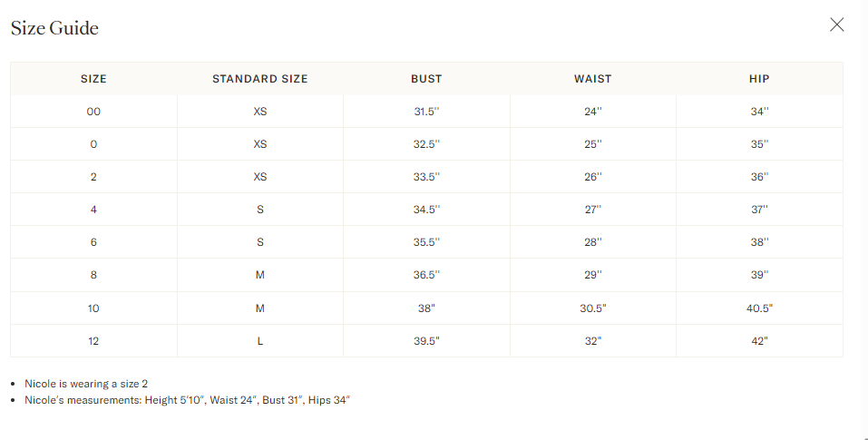Click the SIZE column header
The image size is (868, 440).
93,79
